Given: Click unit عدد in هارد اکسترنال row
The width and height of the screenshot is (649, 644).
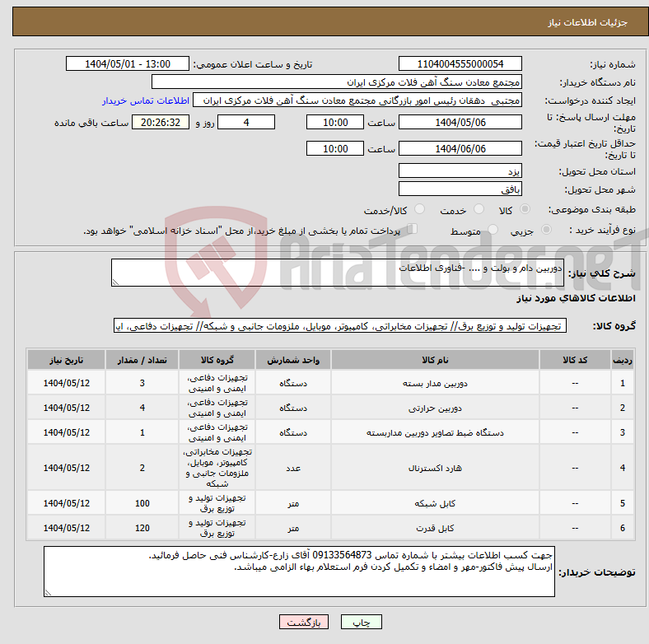Looking at the screenshot, I should click(293, 468).
